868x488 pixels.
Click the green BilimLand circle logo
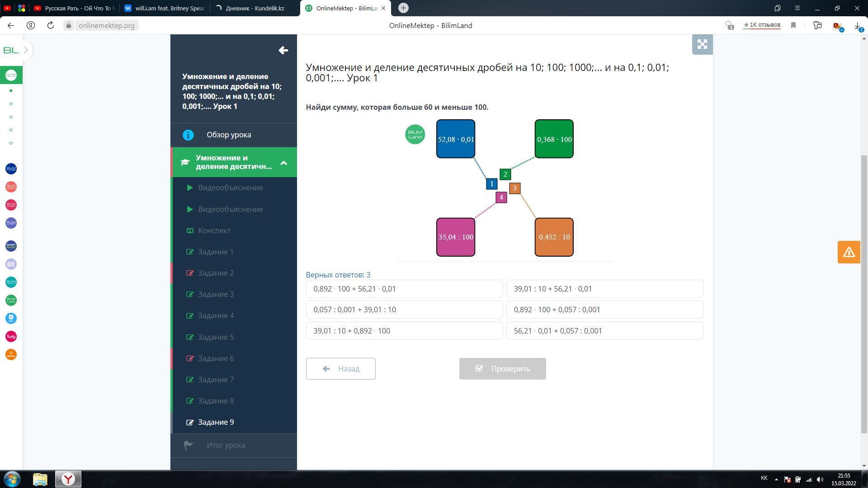(415, 134)
